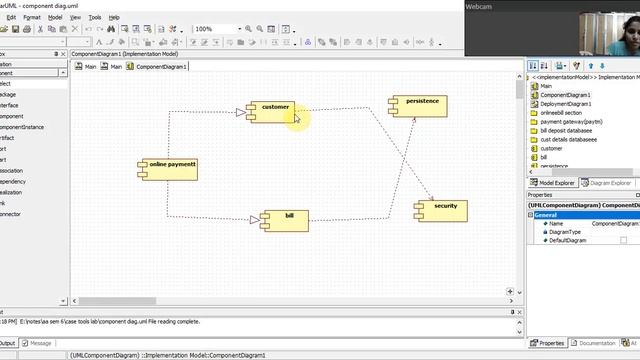Choose ComponentInstance tool in the toolbox
640x360 pixels.
(x=22, y=127)
